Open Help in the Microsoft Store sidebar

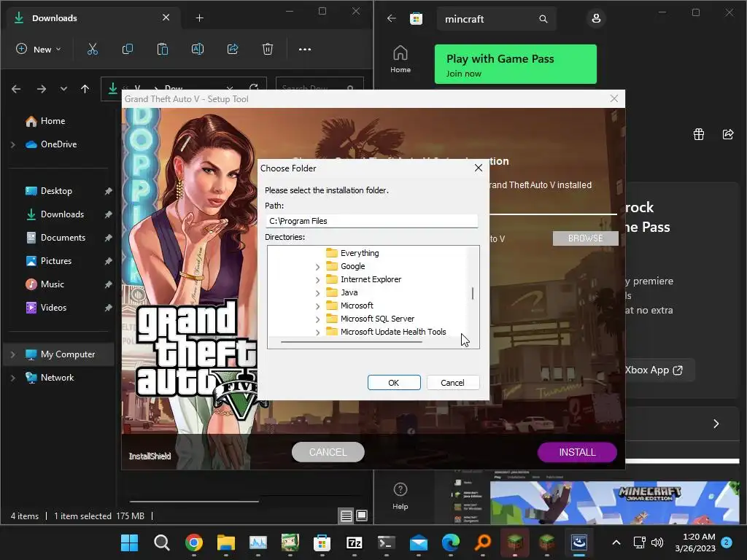[400, 496]
